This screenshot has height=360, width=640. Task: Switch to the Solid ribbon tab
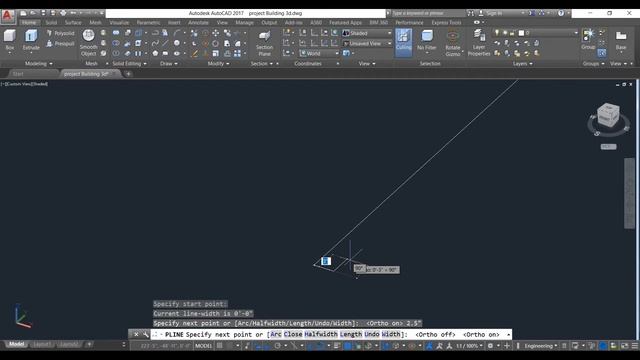[x=51, y=22]
